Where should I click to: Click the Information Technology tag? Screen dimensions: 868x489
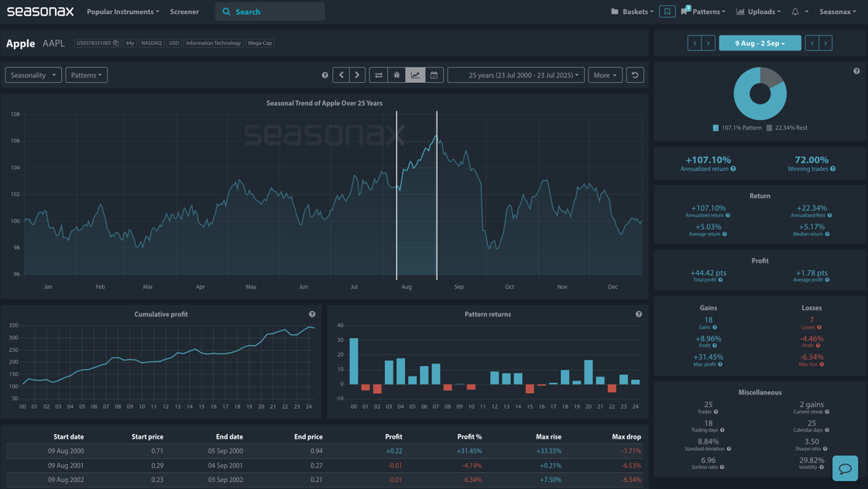click(213, 43)
